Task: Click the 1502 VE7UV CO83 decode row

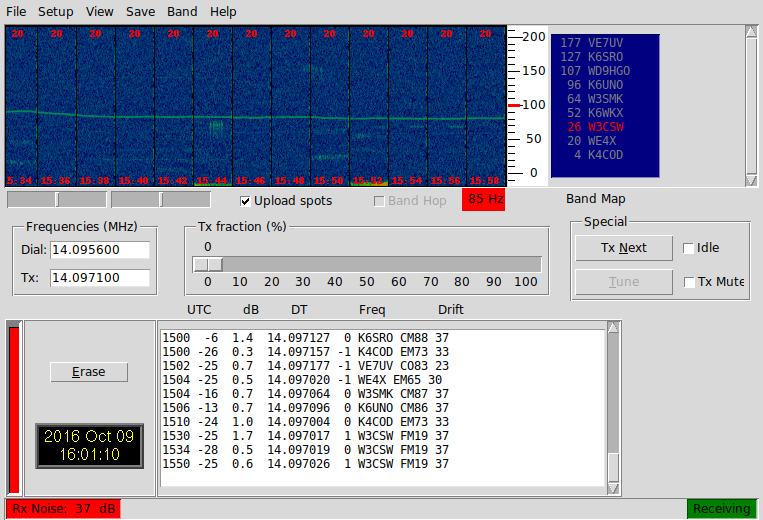Action: [x=306, y=366]
